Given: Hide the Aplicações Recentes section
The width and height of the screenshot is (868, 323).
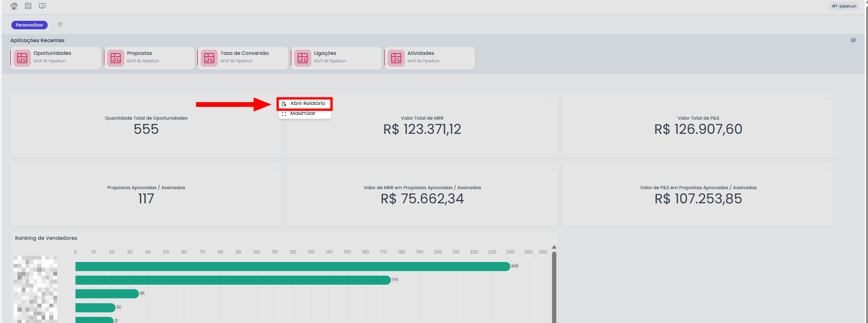Looking at the screenshot, I should point(853,41).
